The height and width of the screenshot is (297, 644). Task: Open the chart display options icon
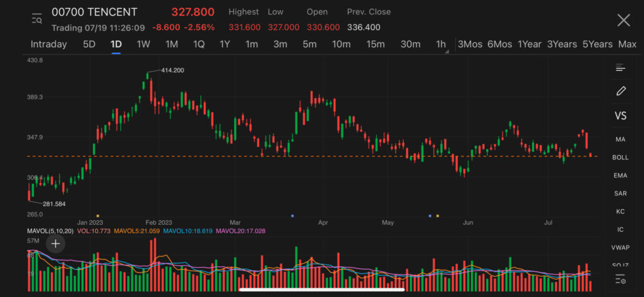pos(620,68)
